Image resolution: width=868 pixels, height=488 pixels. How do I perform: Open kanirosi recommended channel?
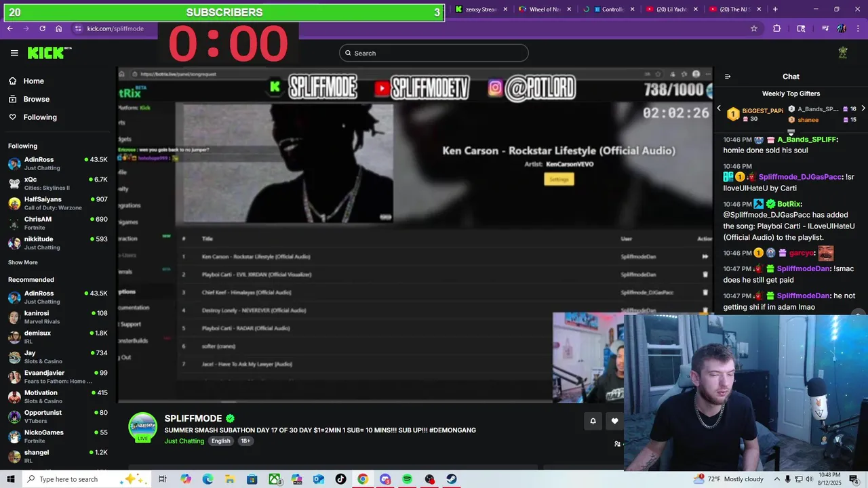(x=58, y=317)
